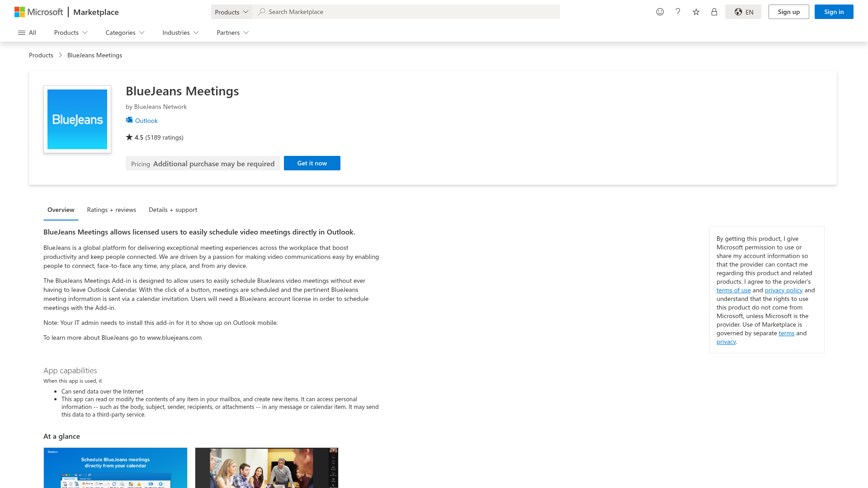The height and width of the screenshot is (488, 868).
Task: Click the Get it now button
Action: [312, 163]
